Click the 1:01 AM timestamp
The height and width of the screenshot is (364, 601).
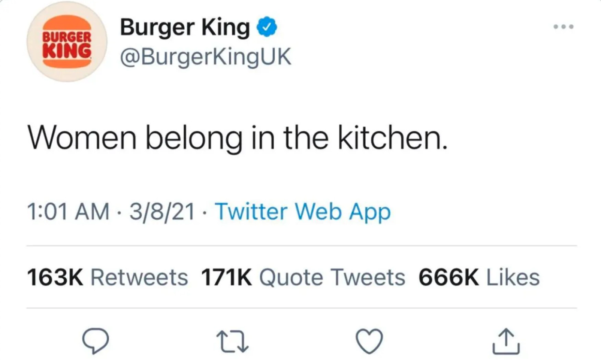tap(68, 212)
